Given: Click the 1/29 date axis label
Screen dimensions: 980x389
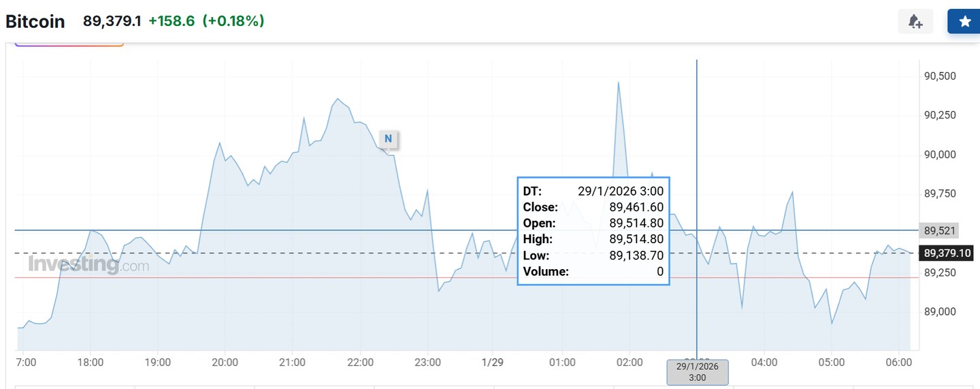Looking at the screenshot, I should point(492,362).
